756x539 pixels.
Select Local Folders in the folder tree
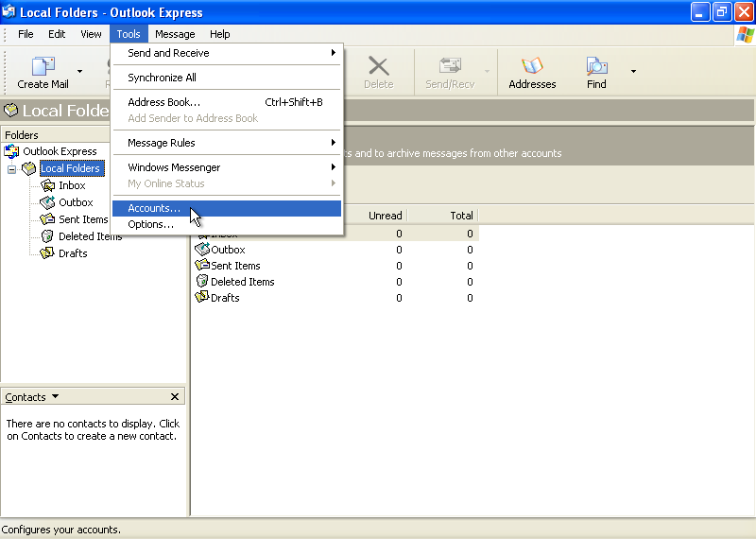click(72, 168)
